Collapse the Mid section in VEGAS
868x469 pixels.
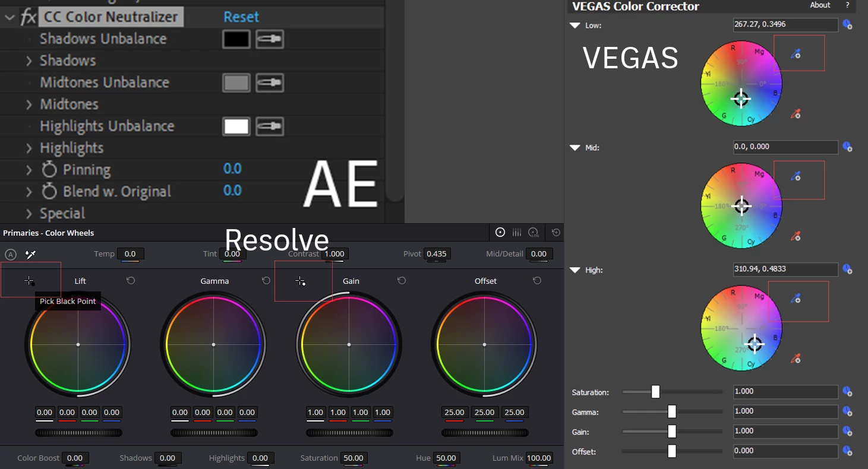point(575,148)
